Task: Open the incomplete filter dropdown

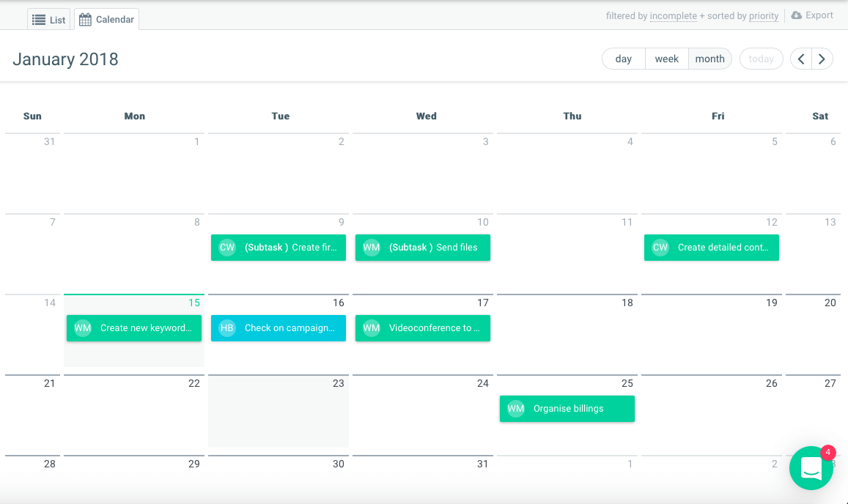Action: (673, 16)
